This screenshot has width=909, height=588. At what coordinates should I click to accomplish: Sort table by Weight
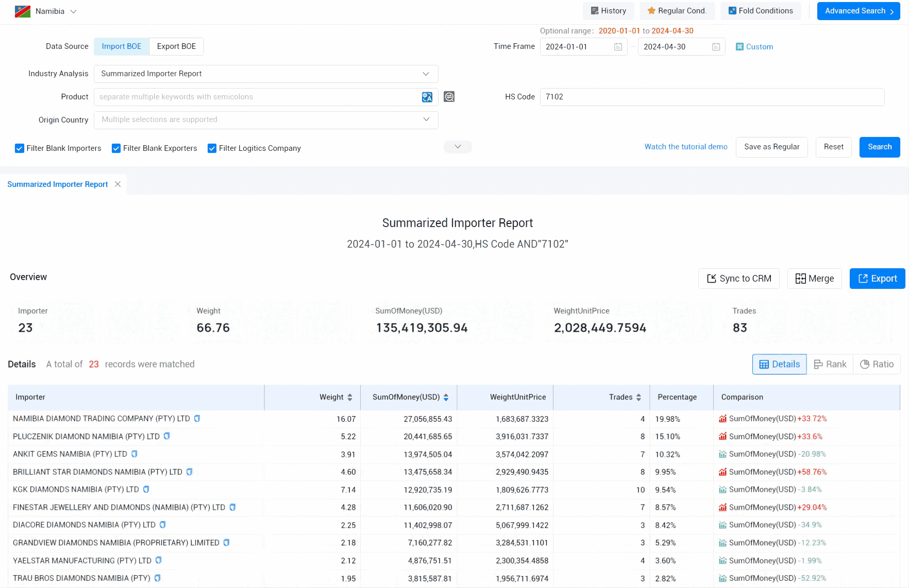pyautogui.click(x=350, y=397)
